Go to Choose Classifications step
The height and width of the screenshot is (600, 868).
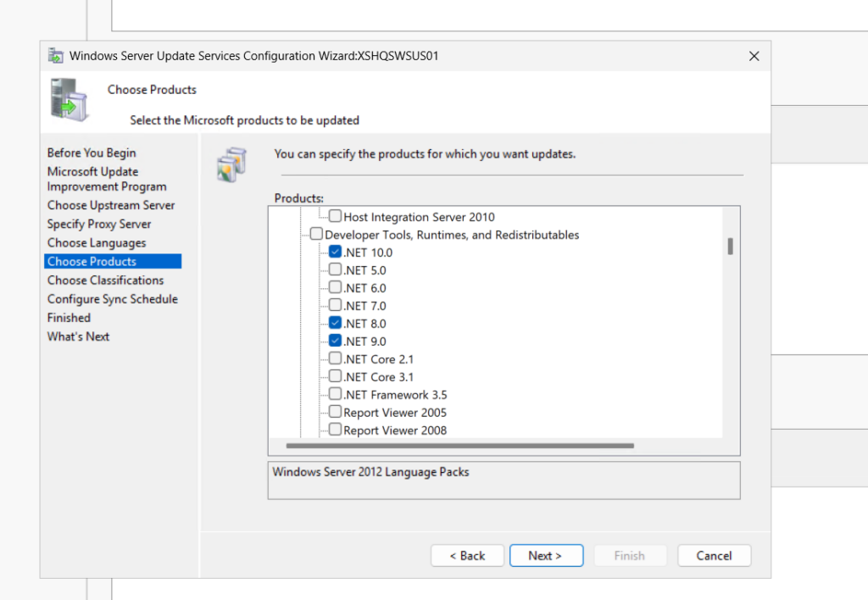(105, 280)
